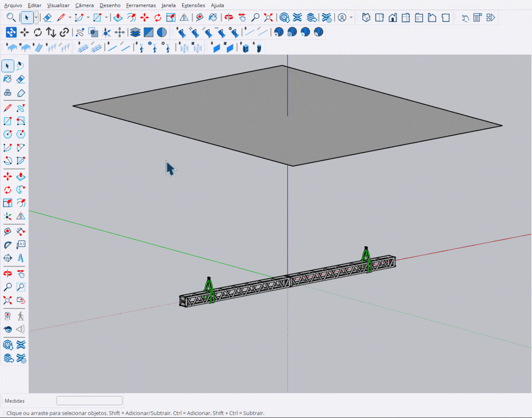The width and height of the screenshot is (532, 418).
Task: Expand the Select tool dropdown arrow
Action: point(36,18)
